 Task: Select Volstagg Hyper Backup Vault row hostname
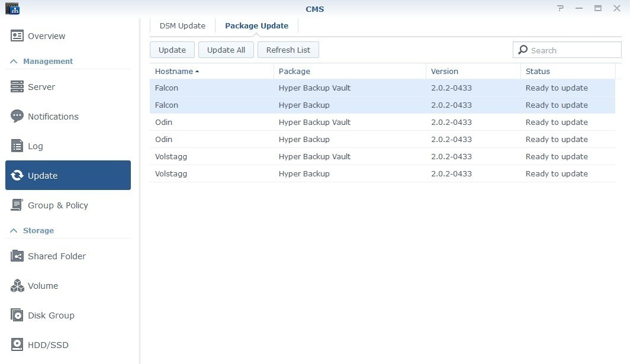pyautogui.click(x=171, y=157)
